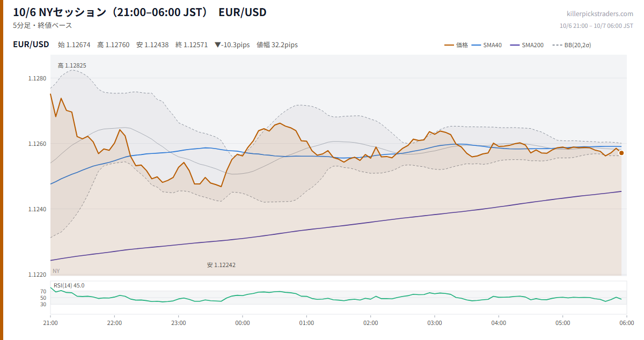Select the ▼-10.3pips change figure
Viewport: 644px width, 340px height.
click(232, 45)
